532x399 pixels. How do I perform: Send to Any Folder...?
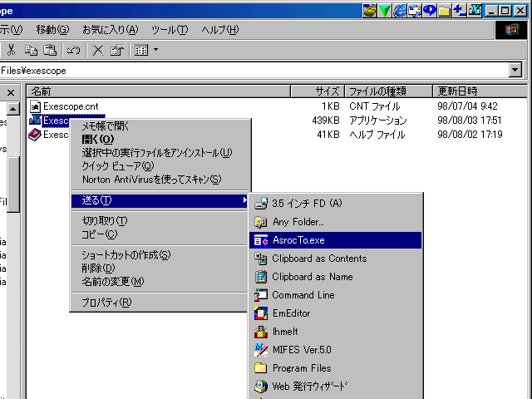[x=336, y=222]
